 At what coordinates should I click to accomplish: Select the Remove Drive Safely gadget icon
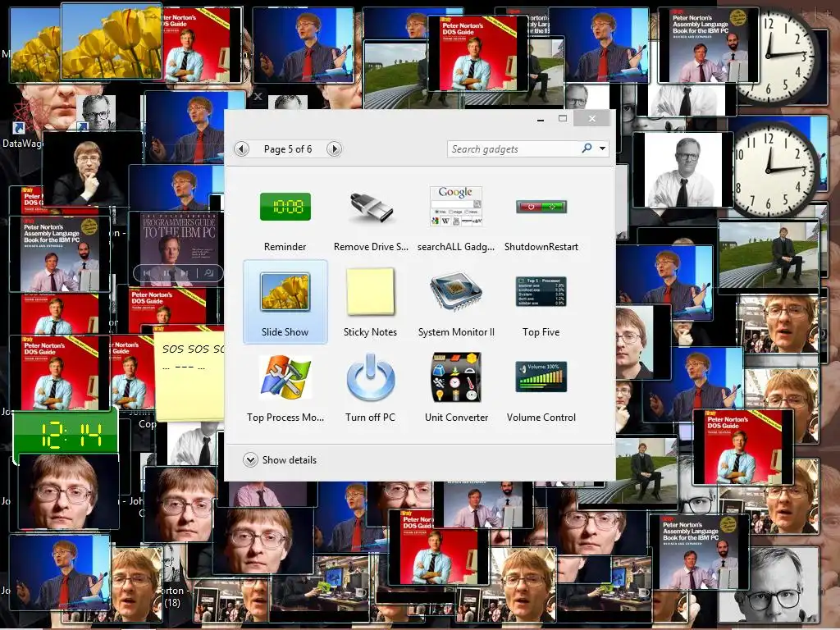[x=370, y=208]
